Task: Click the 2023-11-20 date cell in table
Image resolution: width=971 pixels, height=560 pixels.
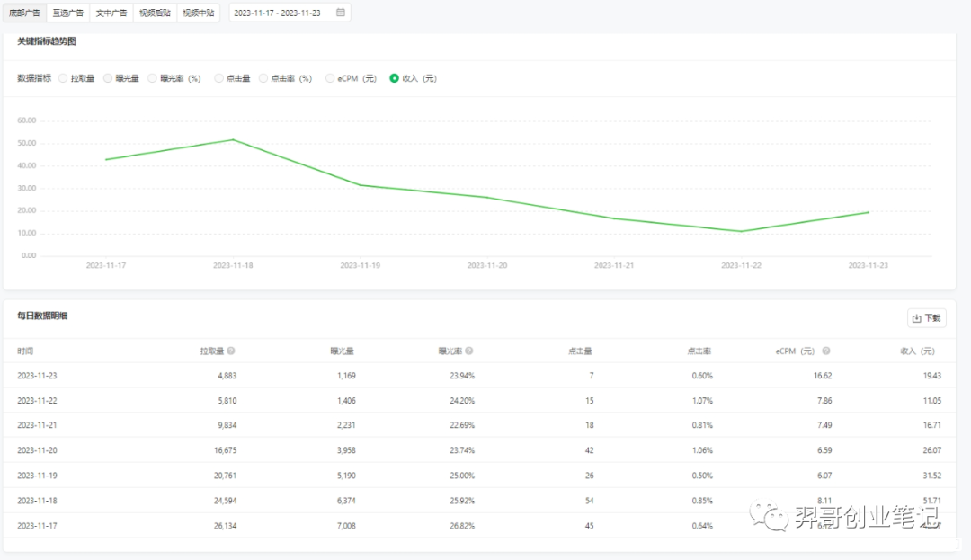Action: (x=37, y=450)
